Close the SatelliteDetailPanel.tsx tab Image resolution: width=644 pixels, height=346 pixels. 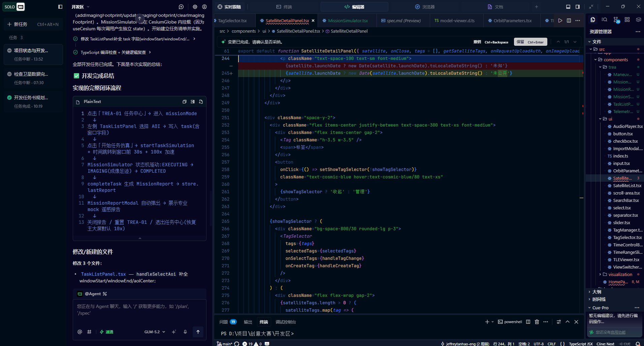coord(313,21)
